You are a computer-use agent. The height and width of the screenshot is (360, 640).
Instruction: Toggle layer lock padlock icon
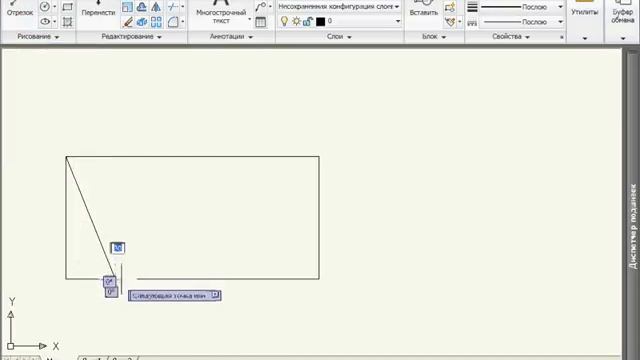pos(308,21)
